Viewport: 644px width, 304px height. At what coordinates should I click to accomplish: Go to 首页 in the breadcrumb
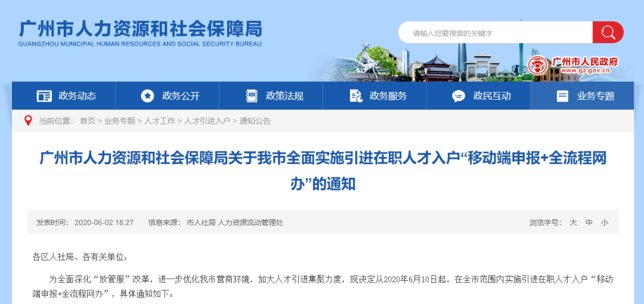click(x=87, y=121)
